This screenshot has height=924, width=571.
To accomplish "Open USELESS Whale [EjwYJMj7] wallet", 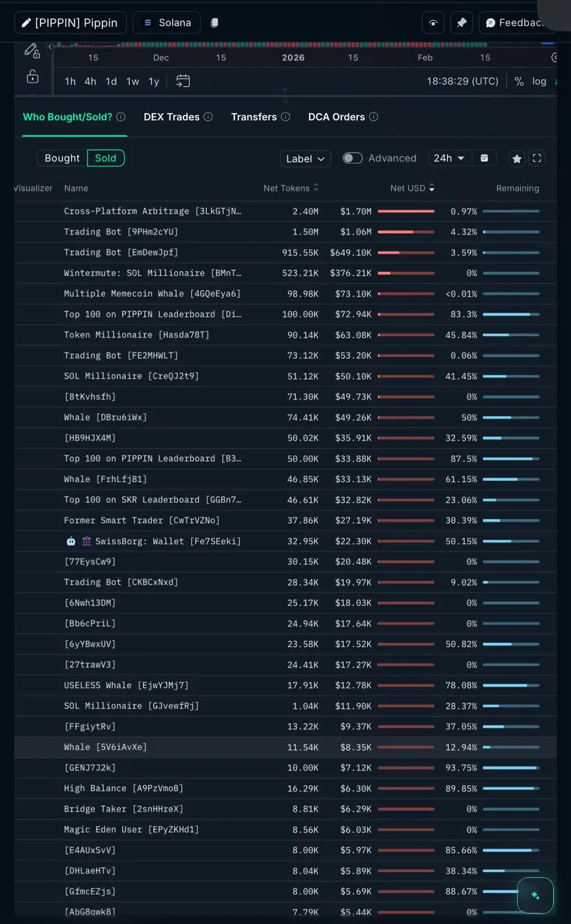I will point(126,685).
